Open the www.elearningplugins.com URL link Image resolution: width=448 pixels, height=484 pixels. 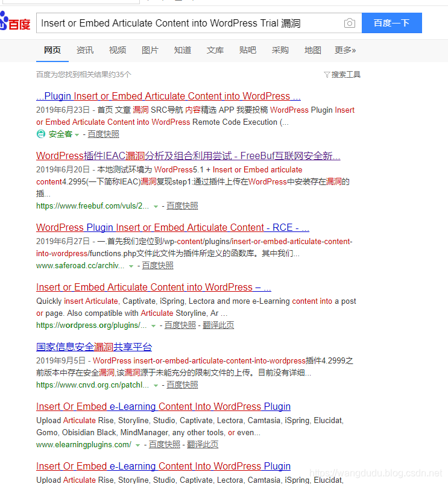pos(84,444)
